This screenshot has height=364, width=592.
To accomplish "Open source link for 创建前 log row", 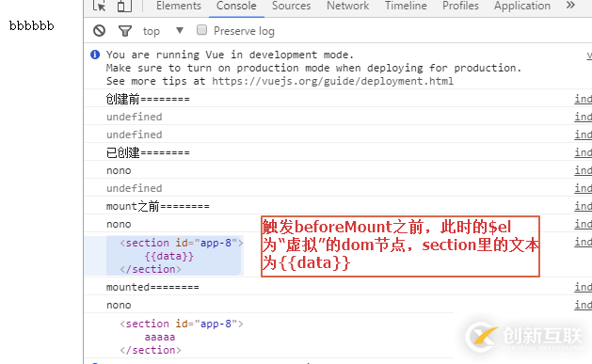I will (x=584, y=99).
